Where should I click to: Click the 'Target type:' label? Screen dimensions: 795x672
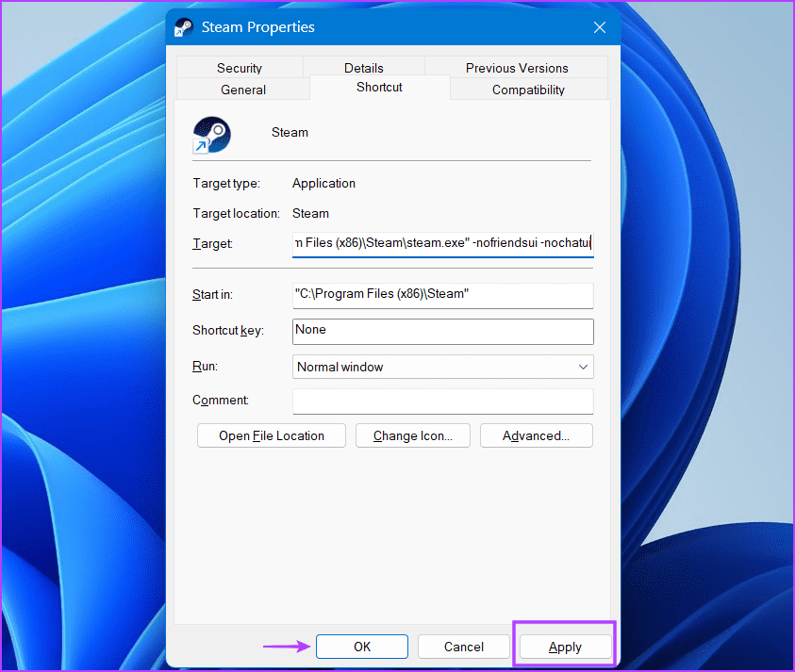226,184
